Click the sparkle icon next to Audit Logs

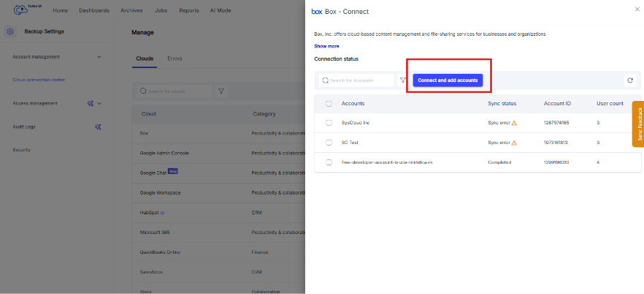click(98, 127)
